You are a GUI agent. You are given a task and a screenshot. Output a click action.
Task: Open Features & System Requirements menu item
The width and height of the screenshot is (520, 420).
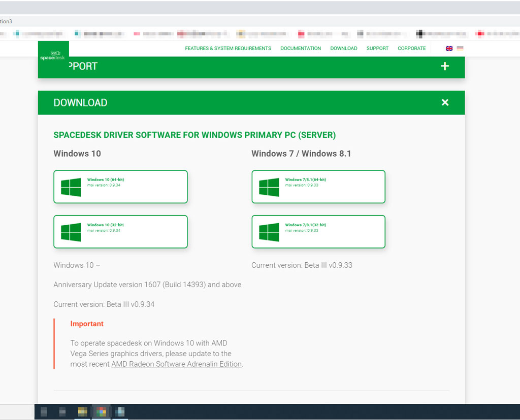pos(228,49)
